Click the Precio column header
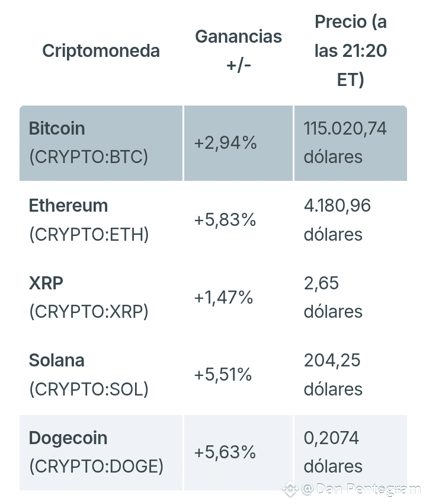 click(350, 51)
